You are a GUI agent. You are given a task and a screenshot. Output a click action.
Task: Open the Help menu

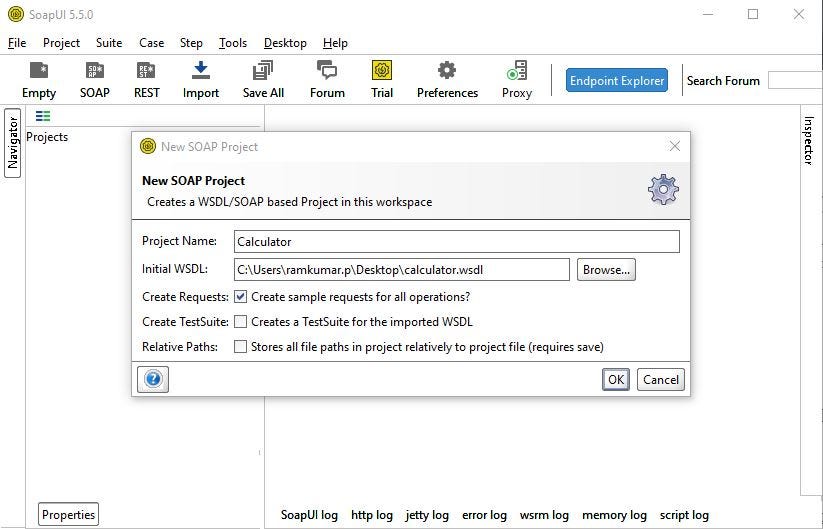[335, 43]
